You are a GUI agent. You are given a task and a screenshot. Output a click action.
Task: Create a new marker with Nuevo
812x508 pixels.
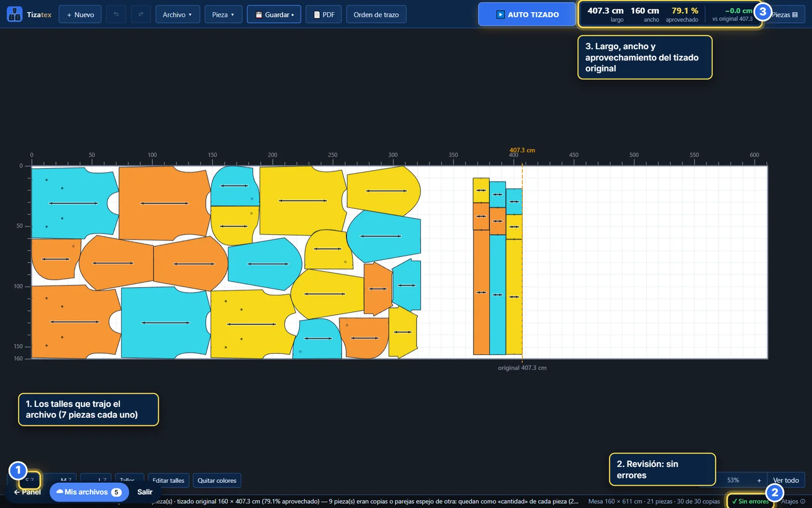[x=80, y=14]
